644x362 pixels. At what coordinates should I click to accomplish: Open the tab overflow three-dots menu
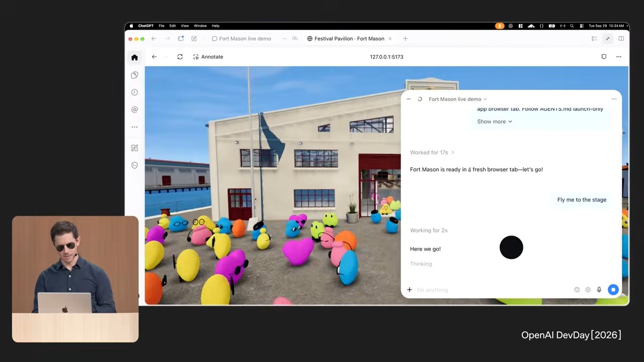284,39
